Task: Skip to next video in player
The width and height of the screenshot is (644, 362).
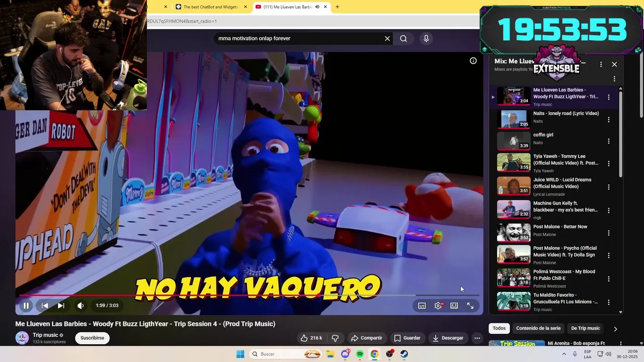Action: [61, 305]
